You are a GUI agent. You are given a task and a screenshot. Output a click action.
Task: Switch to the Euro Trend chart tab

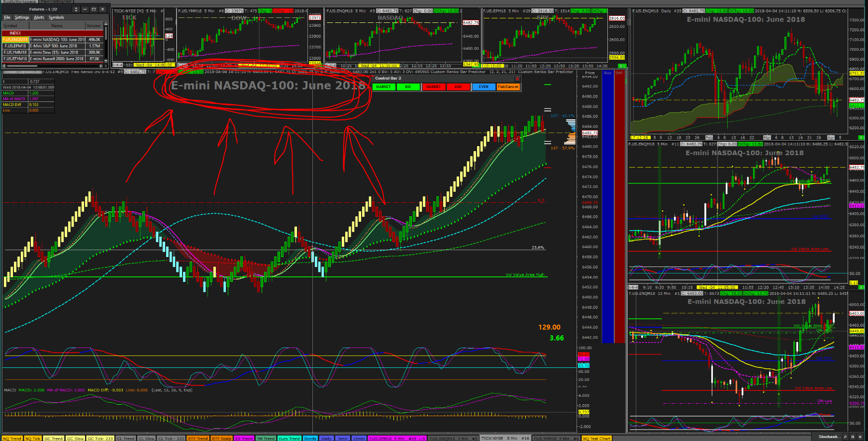[289, 439]
